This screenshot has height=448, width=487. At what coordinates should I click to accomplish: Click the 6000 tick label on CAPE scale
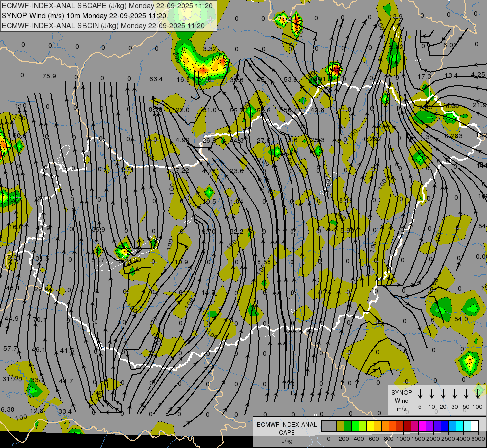pyautogui.click(x=478, y=439)
